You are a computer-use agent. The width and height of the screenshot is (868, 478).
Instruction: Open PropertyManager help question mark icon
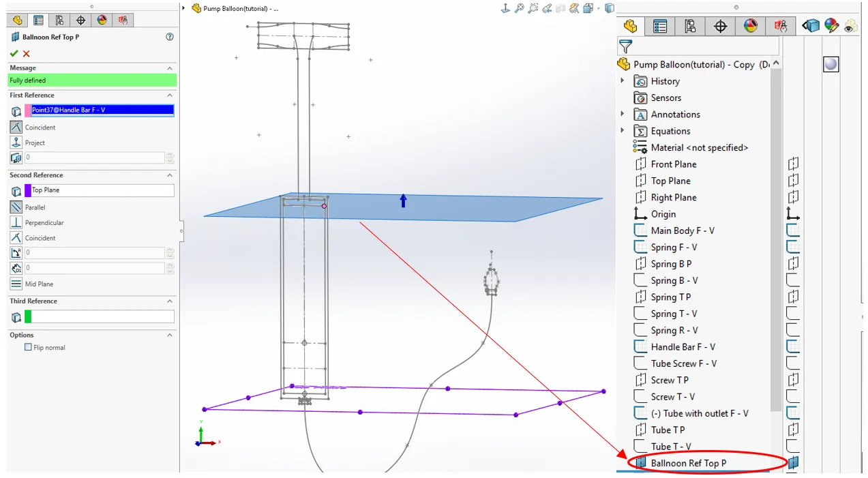(x=170, y=37)
